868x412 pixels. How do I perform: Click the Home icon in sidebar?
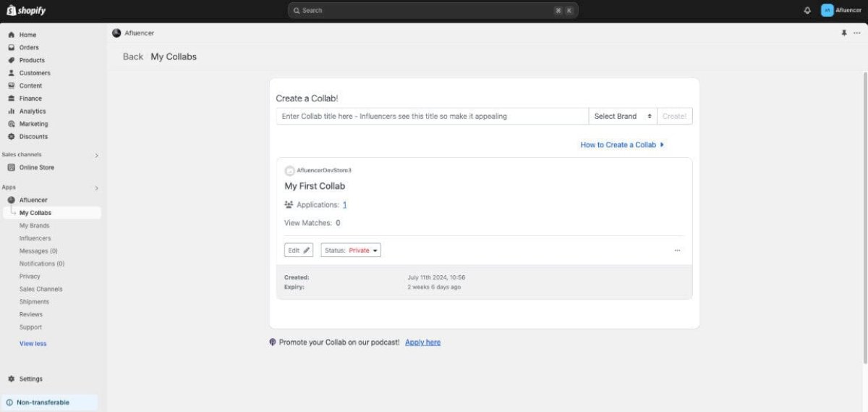[x=11, y=35]
